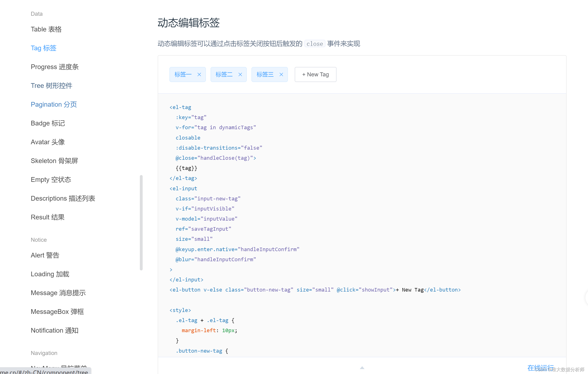View Empty 空状态 docs
Image resolution: width=588 pixels, height=374 pixels.
pyautogui.click(x=51, y=179)
